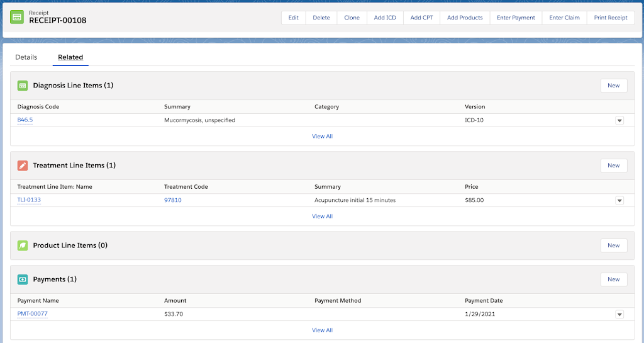Open the PMT-00077 payment record

tap(33, 314)
